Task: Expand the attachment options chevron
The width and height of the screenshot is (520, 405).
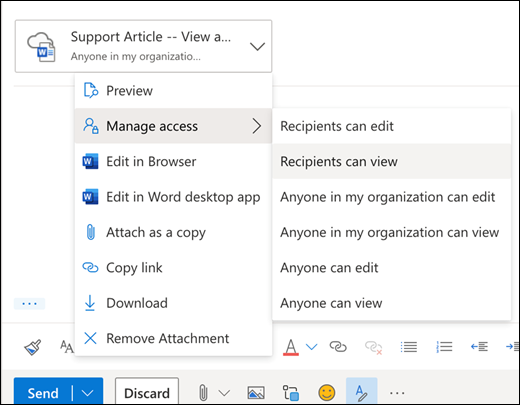Action: [257, 46]
